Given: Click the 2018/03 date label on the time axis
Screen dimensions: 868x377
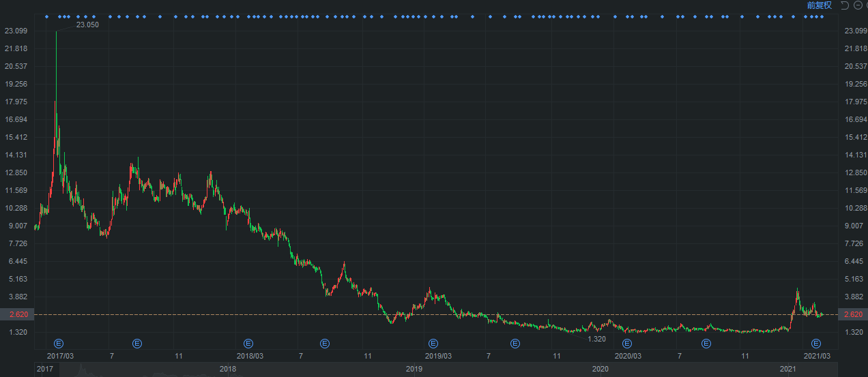Looking at the screenshot, I should 250,356.
